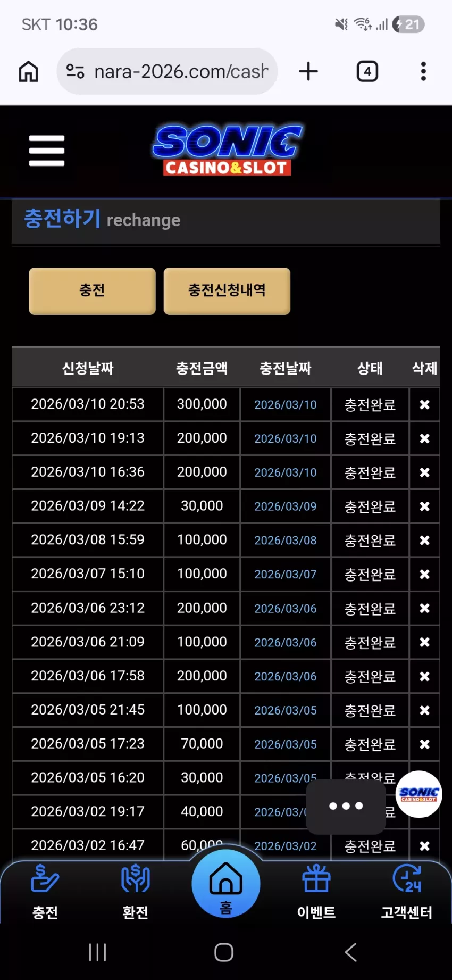Open the tab switcher showing 4 tabs
The width and height of the screenshot is (452, 980).
367,71
